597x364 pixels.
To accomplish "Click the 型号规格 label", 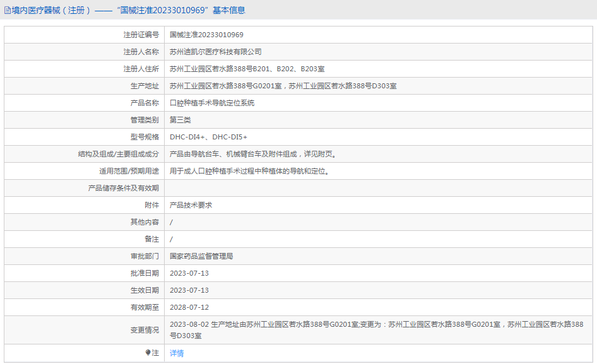I will tap(145, 137).
